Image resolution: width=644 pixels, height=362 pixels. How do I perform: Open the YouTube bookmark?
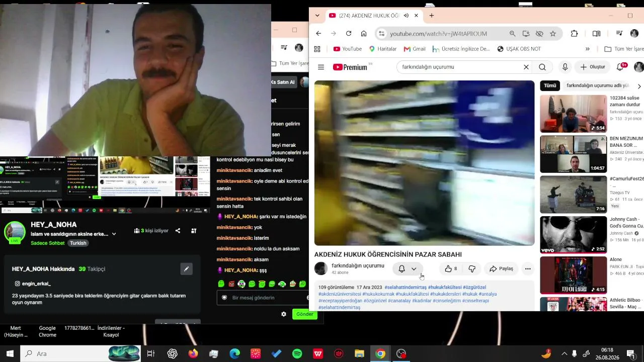[x=348, y=49]
